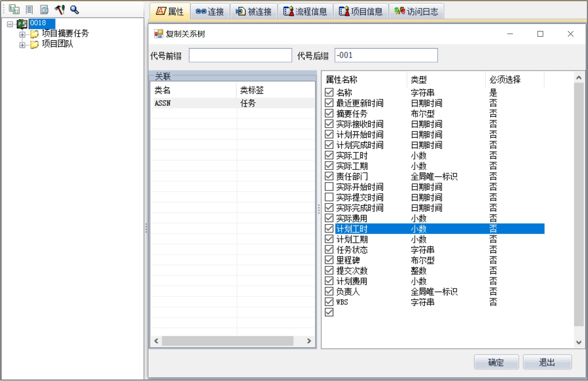
Task: Uncheck the 名称 attribute checkbox
Action: pos(329,92)
